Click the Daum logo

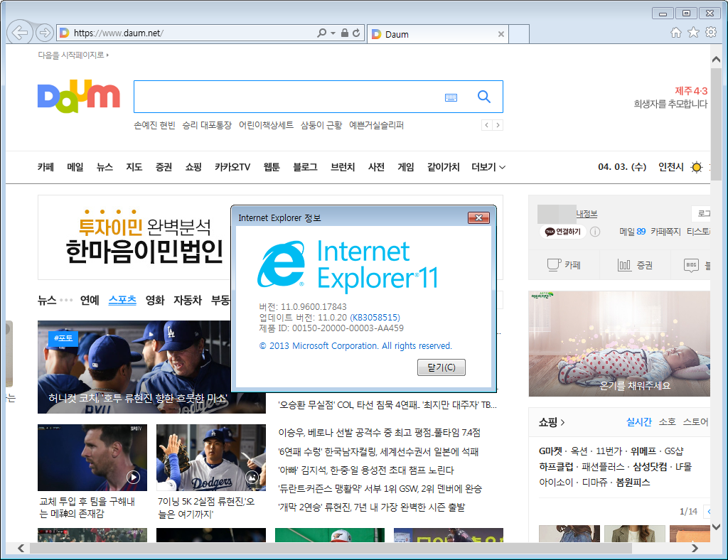click(78, 96)
